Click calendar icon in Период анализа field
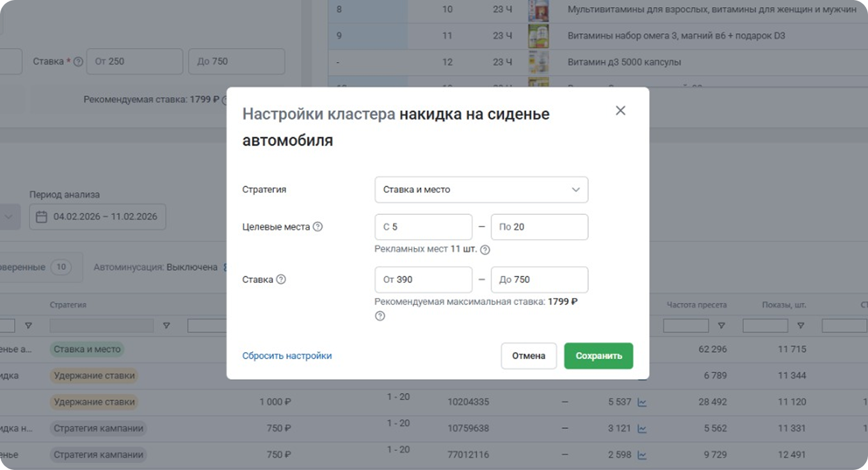The width and height of the screenshot is (868, 470). coord(42,217)
